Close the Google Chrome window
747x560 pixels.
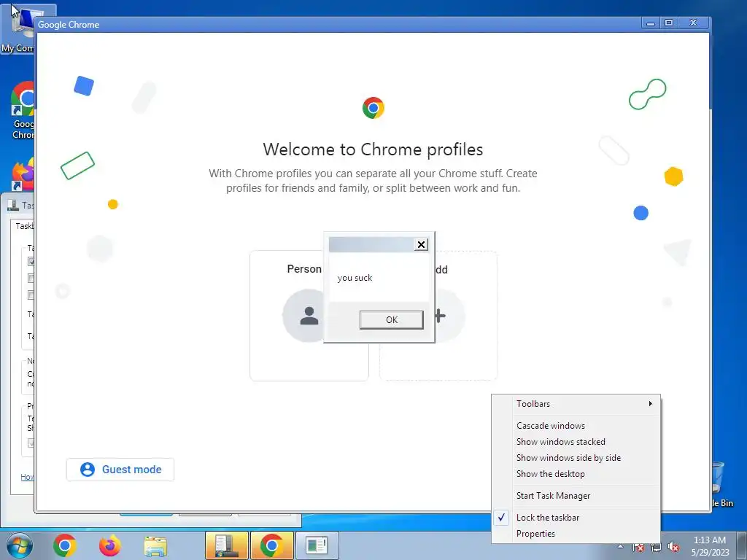coord(694,23)
